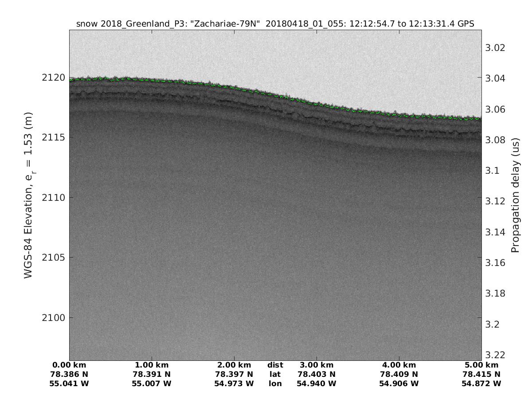Click latitude value 78.403 N
Image resolution: width=532 pixels, height=399 pixels.
pyautogui.click(x=317, y=375)
